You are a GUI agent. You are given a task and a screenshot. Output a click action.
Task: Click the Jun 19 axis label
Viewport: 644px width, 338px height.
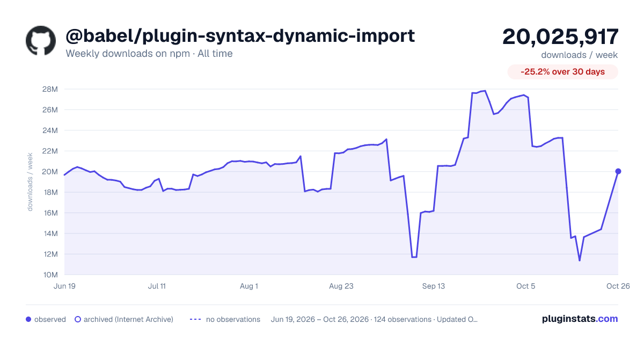click(x=64, y=286)
